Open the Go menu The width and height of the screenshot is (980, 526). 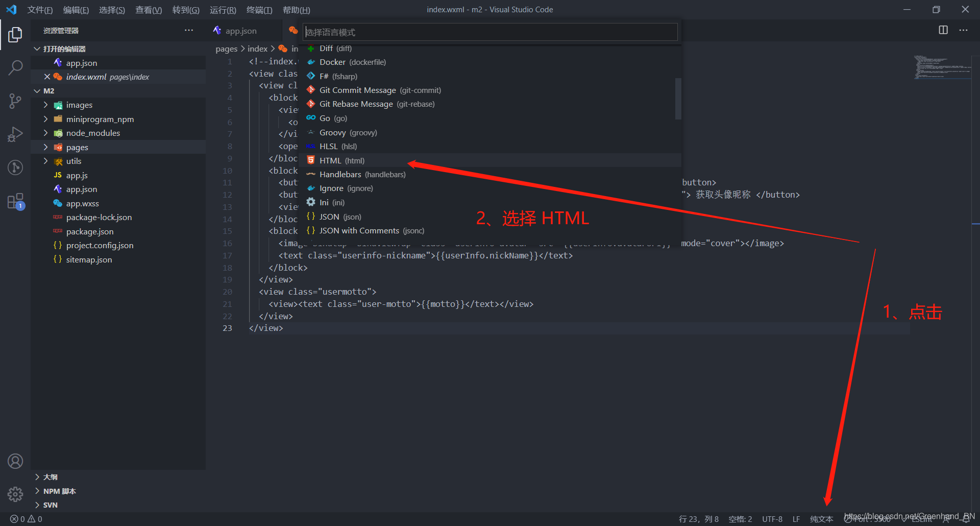pos(186,10)
